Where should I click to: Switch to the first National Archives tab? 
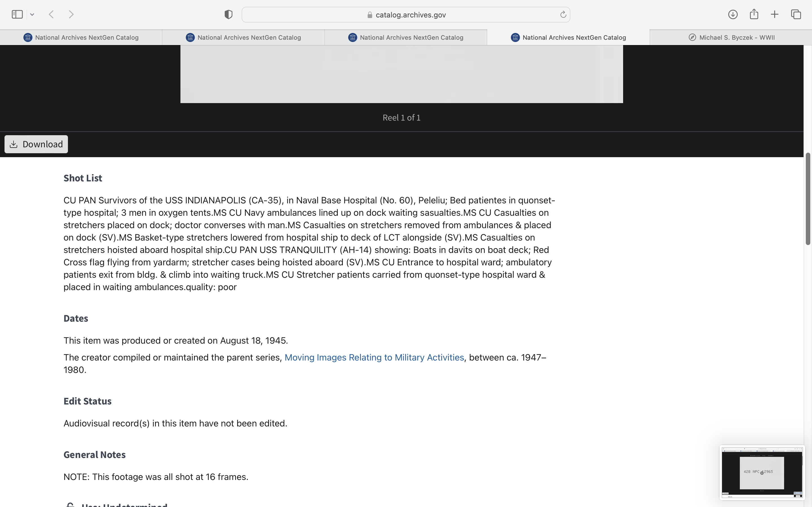(81, 37)
